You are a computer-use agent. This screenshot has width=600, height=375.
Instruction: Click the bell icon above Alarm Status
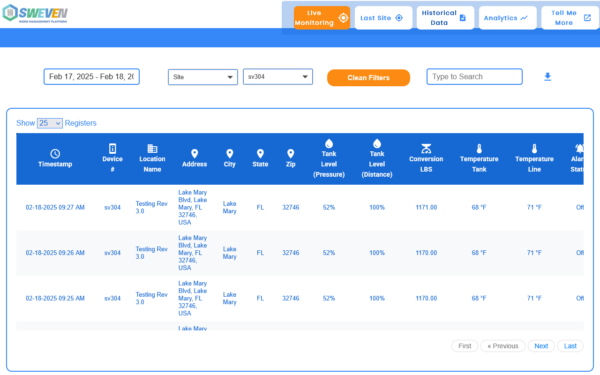coord(579,148)
